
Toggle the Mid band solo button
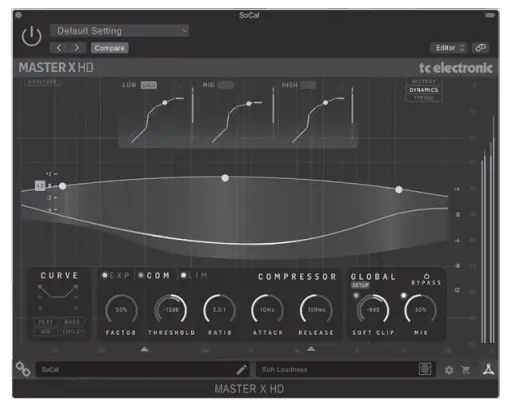coord(226,85)
